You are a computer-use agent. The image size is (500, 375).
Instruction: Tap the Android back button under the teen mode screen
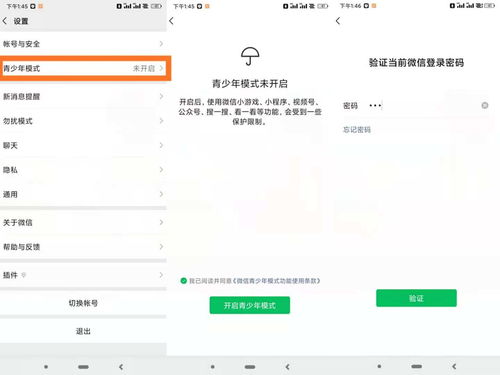[288, 367]
